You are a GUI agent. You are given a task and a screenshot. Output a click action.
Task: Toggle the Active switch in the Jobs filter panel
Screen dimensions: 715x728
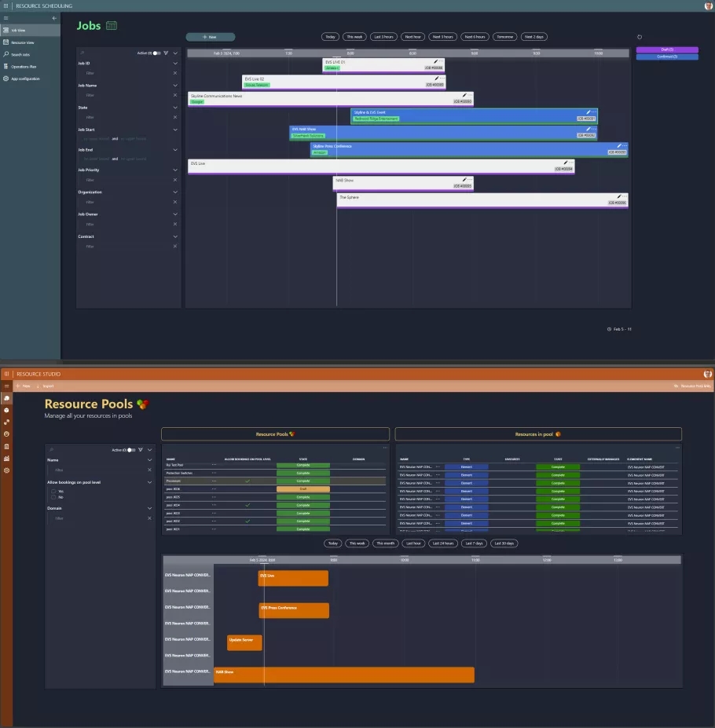(156, 53)
